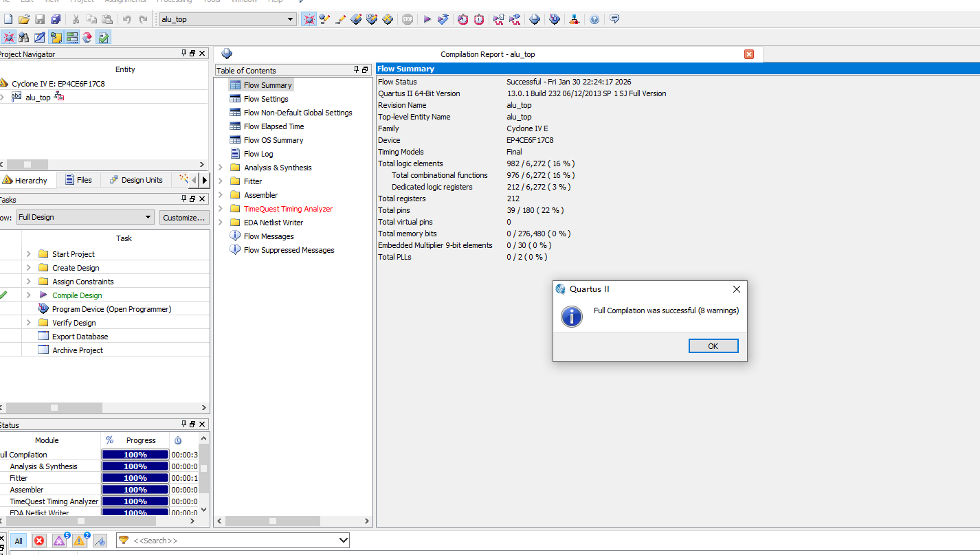Click the binoculars Find icon
The image size is (980, 555).
pyautogui.click(x=24, y=37)
